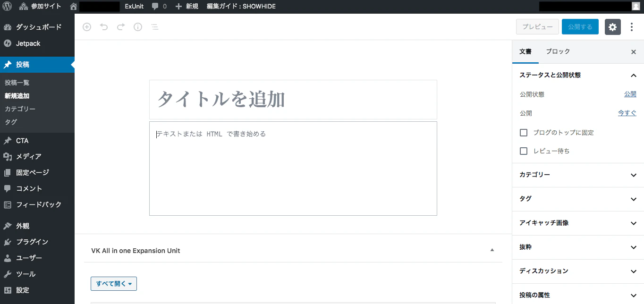Viewport: 644px width, 304px height.
Task: Click the WordPress logo icon
Action: pyautogui.click(x=7, y=7)
